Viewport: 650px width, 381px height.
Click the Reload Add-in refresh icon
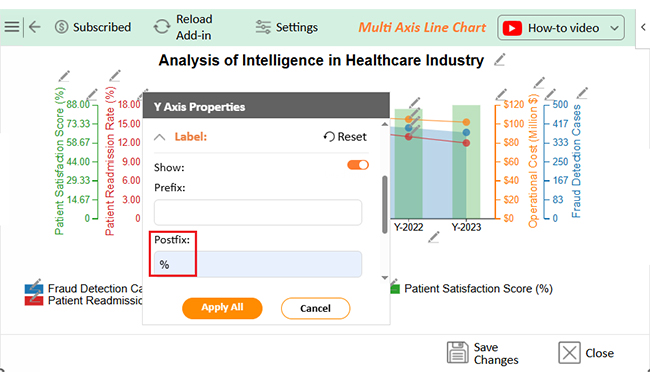[x=162, y=27]
